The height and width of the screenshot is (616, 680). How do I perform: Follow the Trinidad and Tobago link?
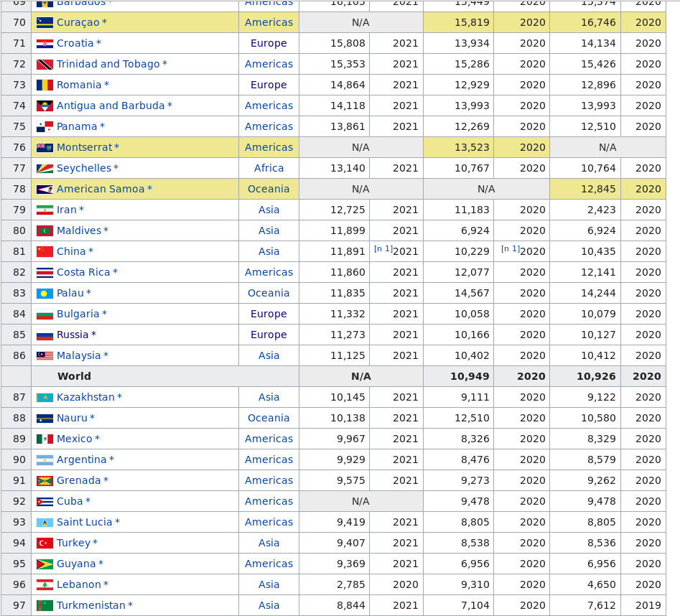coord(108,64)
